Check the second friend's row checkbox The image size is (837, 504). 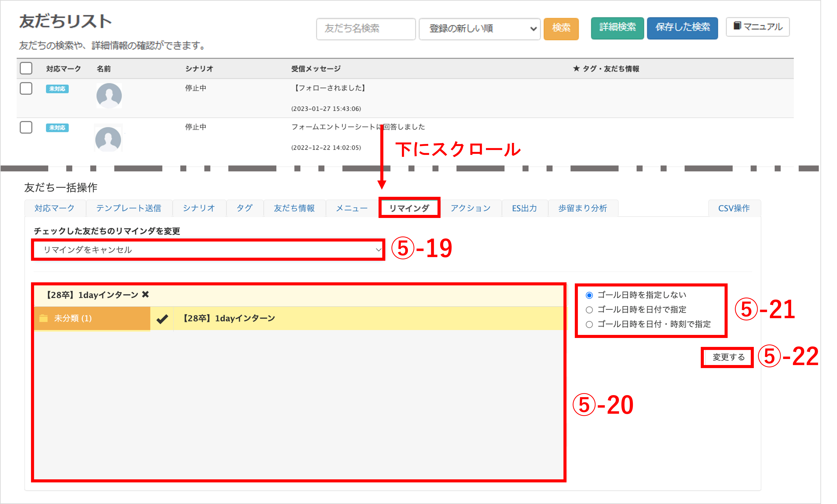[x=26, y=127]
